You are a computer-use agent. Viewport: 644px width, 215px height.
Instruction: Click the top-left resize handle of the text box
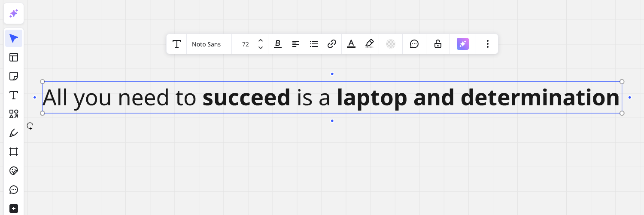[43, 82]
